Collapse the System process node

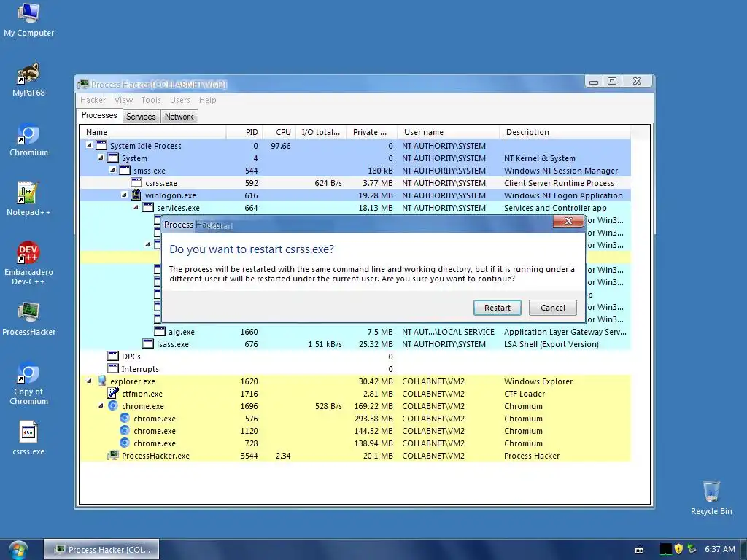[x=101, y=157]
